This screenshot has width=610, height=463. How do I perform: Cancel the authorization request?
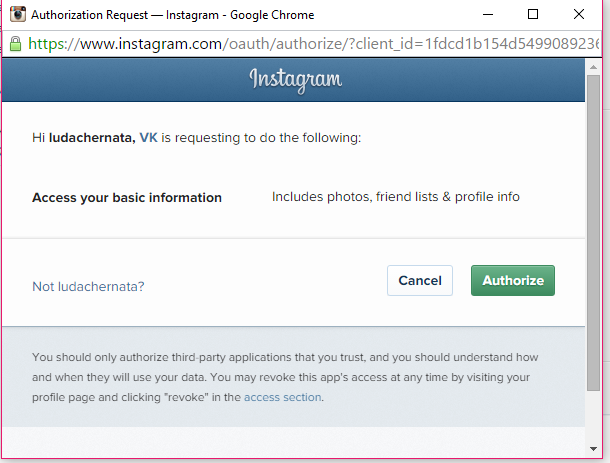point(420,281)
